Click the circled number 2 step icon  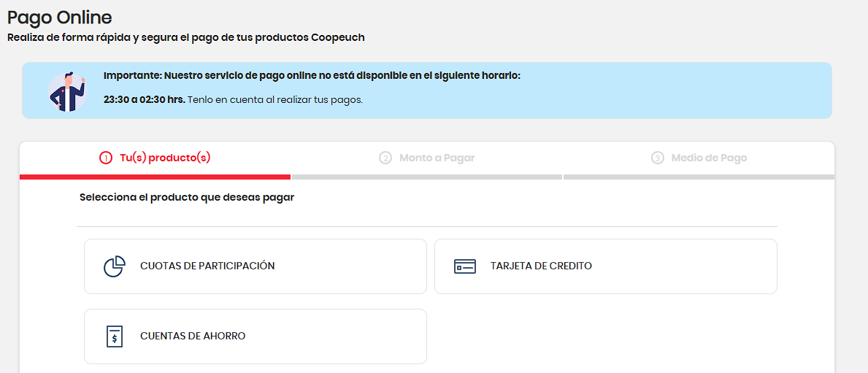(385, 158)
